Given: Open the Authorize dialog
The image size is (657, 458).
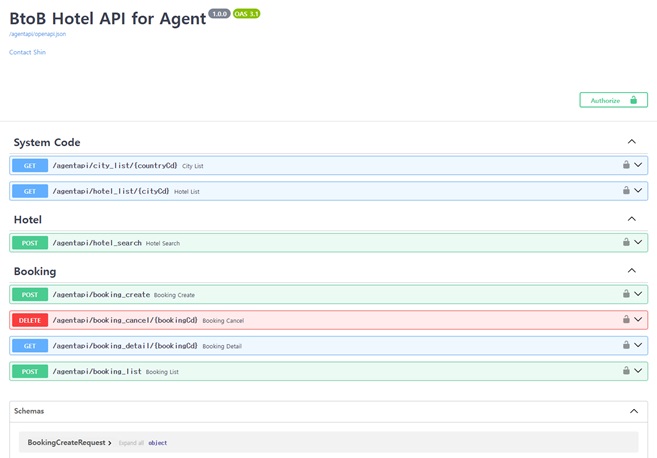Looking at the screenshot, I should (x=613, y=100).
